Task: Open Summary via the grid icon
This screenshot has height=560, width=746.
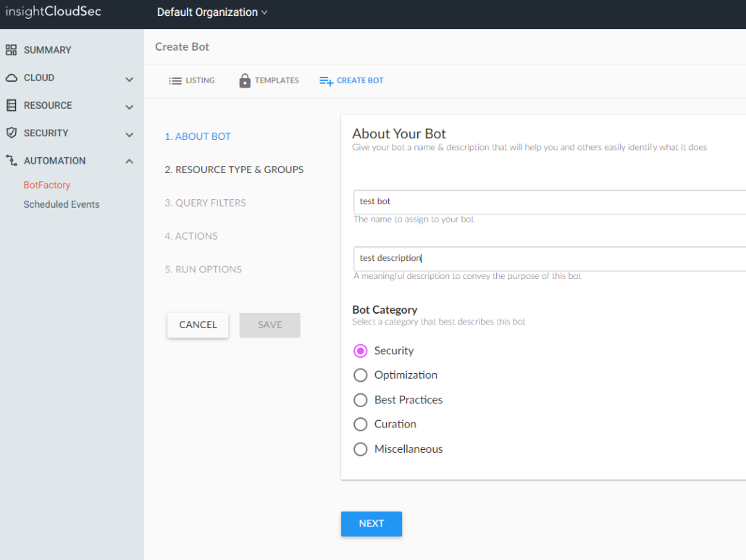Action: point(13,49)
